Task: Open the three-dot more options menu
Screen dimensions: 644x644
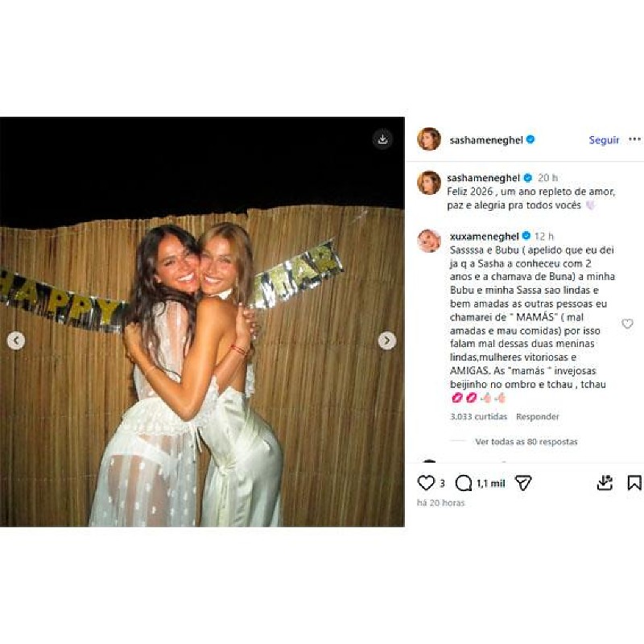Action: [x=634, y=139]
